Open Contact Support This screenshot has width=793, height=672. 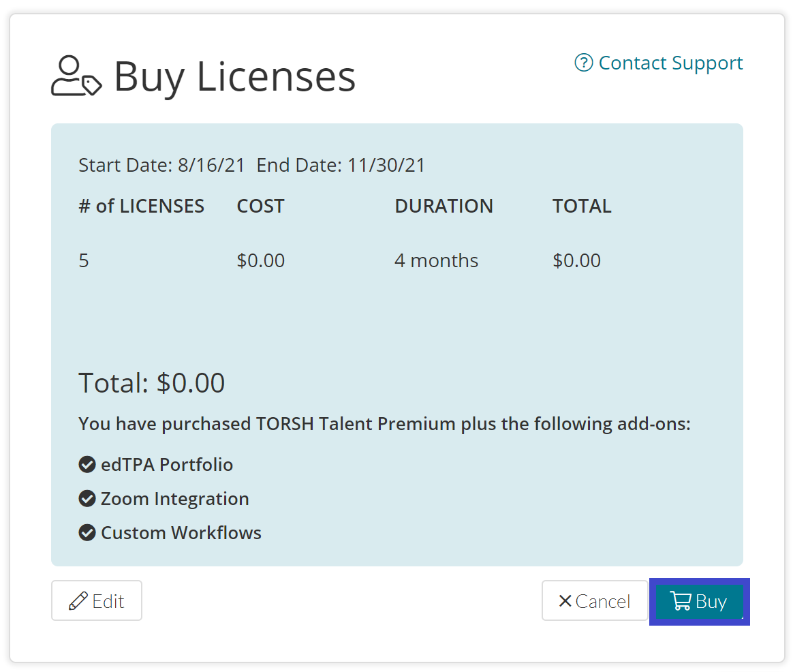click(x=670, y=63)
